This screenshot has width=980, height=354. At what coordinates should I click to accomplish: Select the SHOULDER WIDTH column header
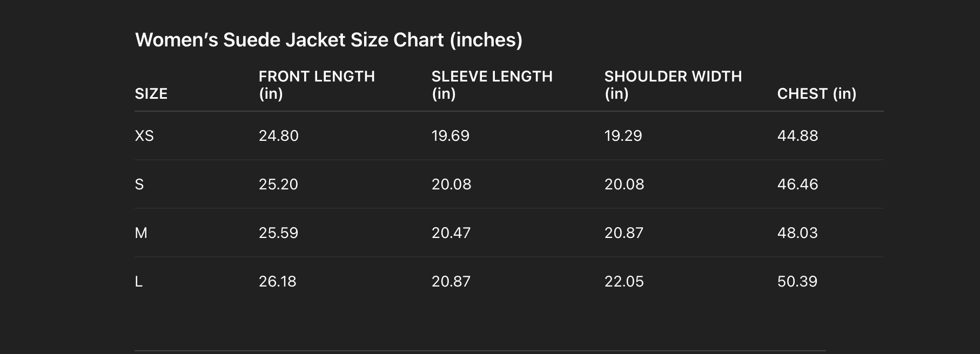point(673,85)
